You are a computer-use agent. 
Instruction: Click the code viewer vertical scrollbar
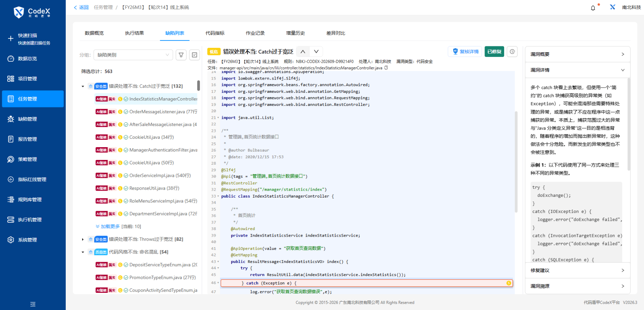click(x=516, y=162)
